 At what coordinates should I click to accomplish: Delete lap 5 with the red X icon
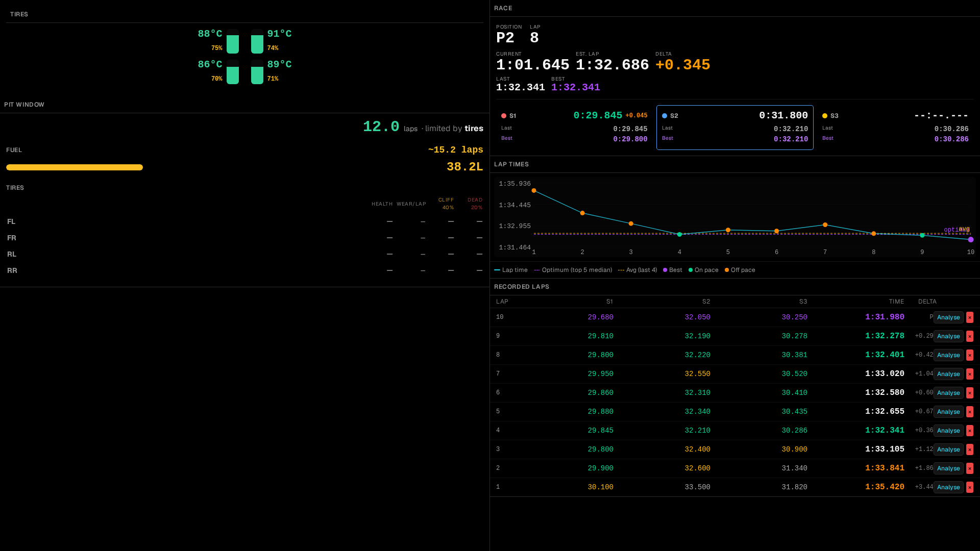pyautogui.click(x=970, y=412)
